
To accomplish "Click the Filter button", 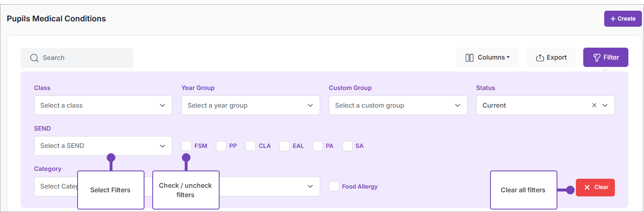I will [605, 58].
